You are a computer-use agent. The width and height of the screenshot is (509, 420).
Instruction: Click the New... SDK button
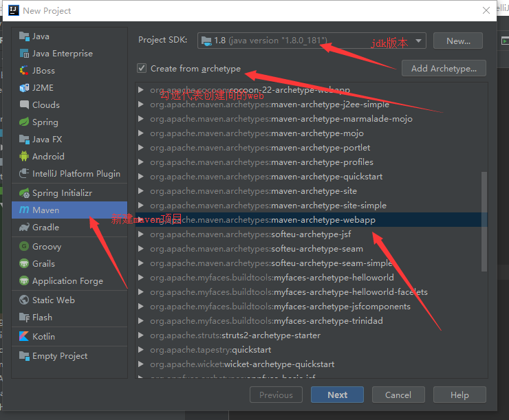tap(458, 41)
